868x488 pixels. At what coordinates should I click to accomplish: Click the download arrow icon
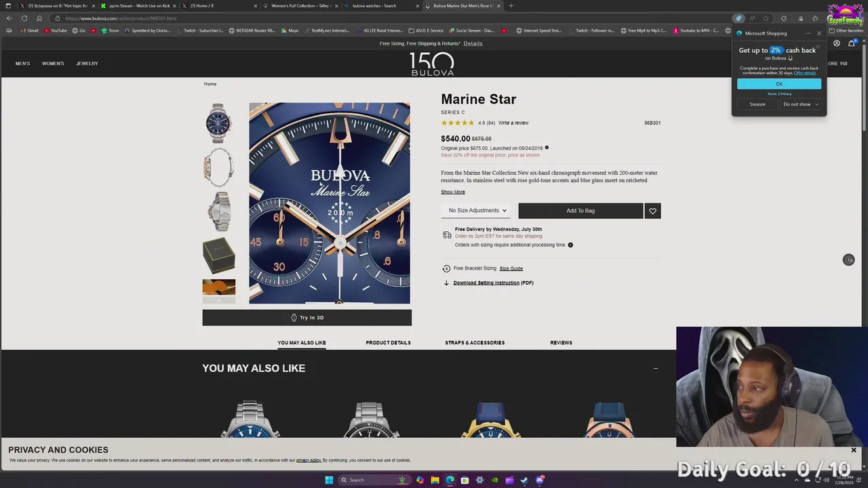(x=446, y=283)
